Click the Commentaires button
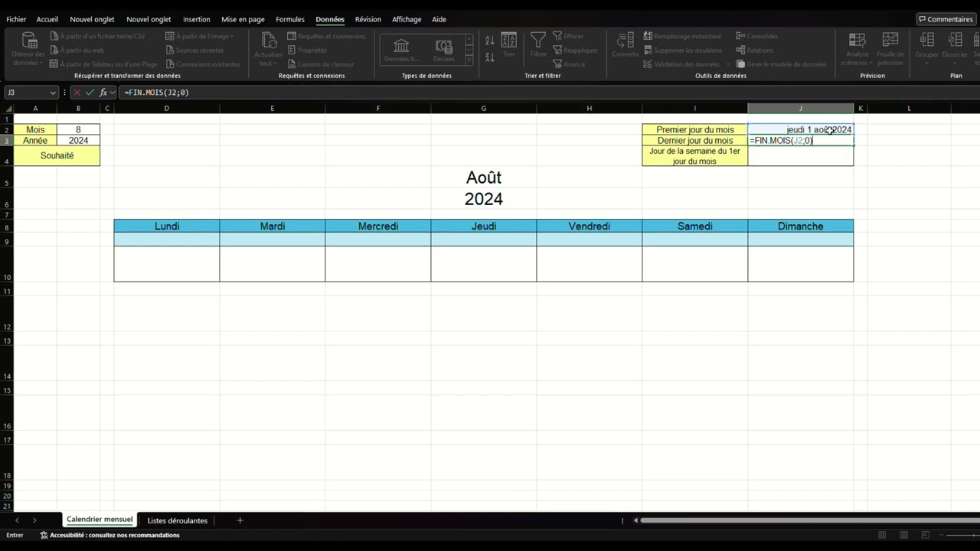This screenshot has height=551, width=980. click(x=946, y=19)
